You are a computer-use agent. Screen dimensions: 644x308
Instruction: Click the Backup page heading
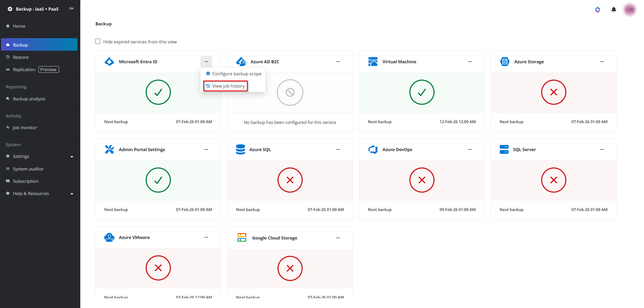[104, 24]
